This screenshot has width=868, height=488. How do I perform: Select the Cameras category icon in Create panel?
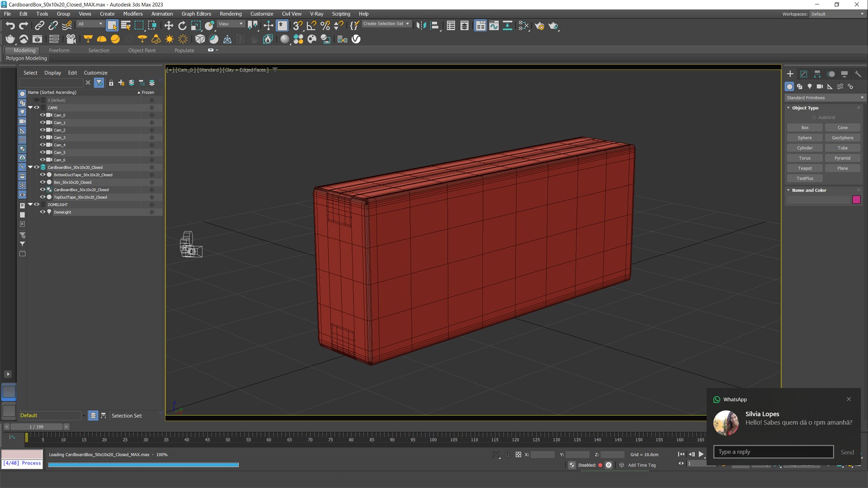pyautogui.click(x=820, y=86)
